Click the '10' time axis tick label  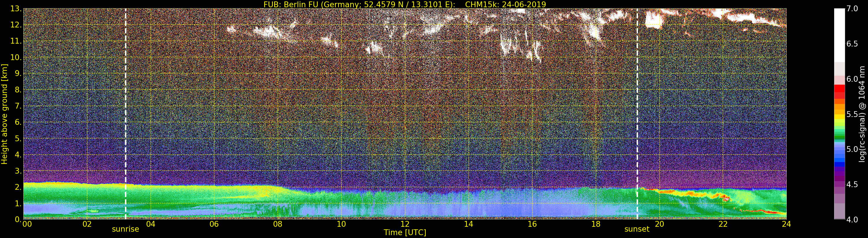[341, 224]
